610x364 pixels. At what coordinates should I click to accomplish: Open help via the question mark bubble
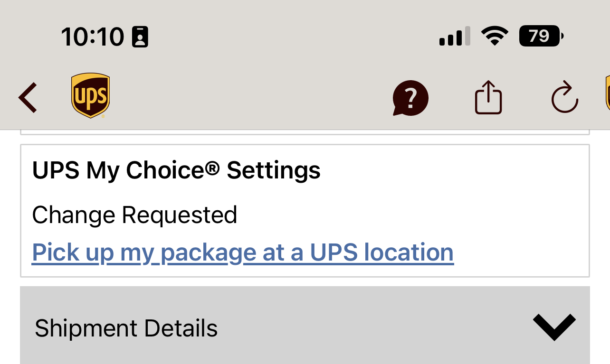(x=410, y=98)
